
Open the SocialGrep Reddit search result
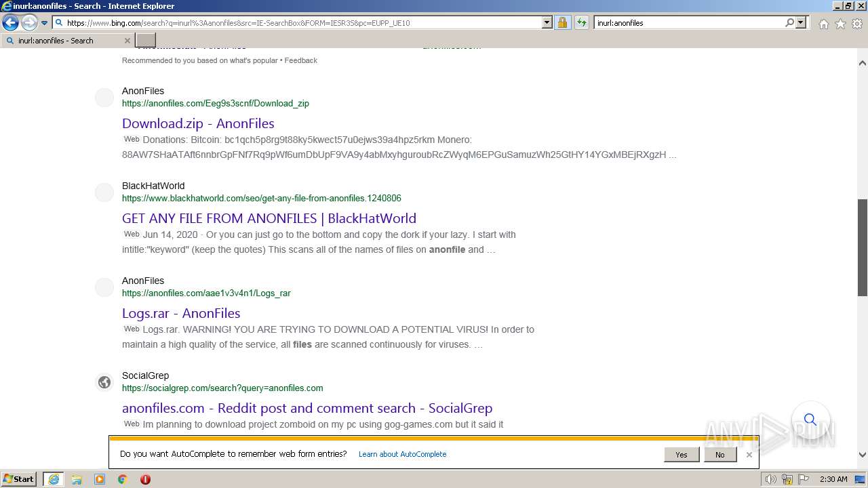(307, 408)
